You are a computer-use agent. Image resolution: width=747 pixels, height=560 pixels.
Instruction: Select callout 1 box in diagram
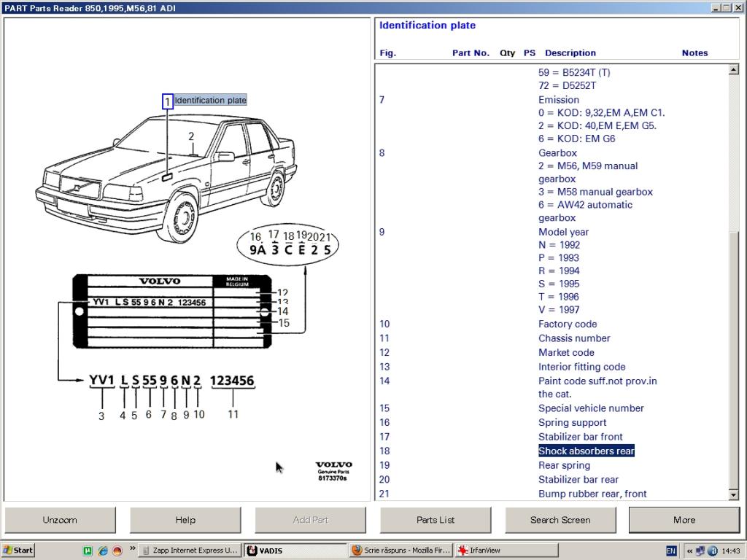167,101
